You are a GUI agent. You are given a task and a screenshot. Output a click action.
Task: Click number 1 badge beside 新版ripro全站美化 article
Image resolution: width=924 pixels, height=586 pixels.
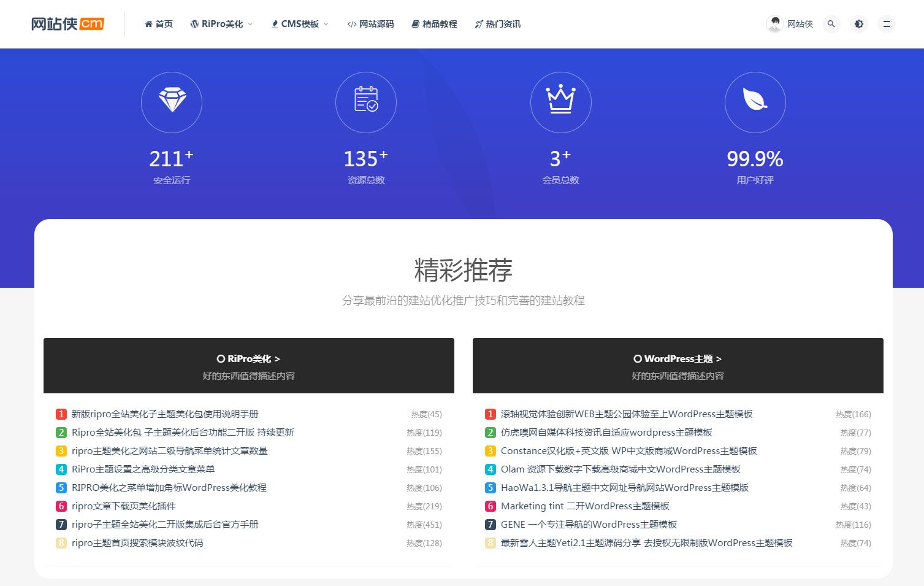pyautogui.click(x=61, y=414)
